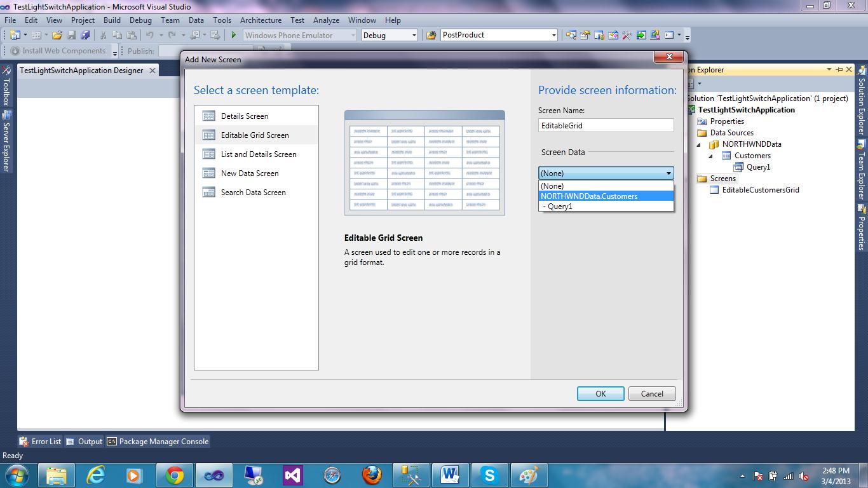The width and height of the screenshot is (868, 488).
Task: Close the TestLightSwitchApplication Designer tab
Action: point(153,71)
